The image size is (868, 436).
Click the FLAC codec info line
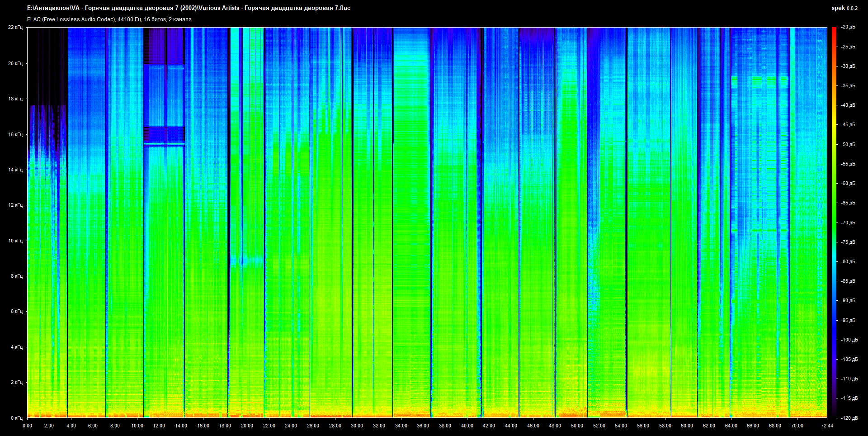[109, 19]
